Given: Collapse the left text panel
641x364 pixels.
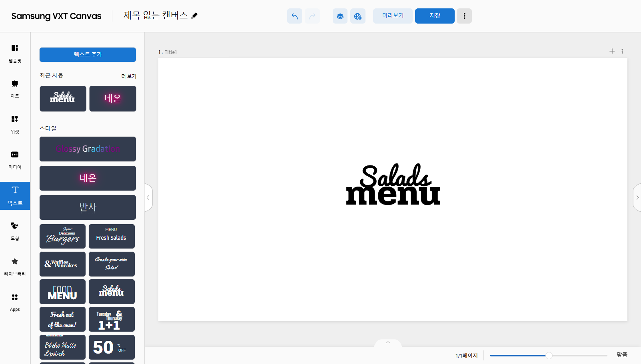Looking at the screenshot, I should click(148, 197).
